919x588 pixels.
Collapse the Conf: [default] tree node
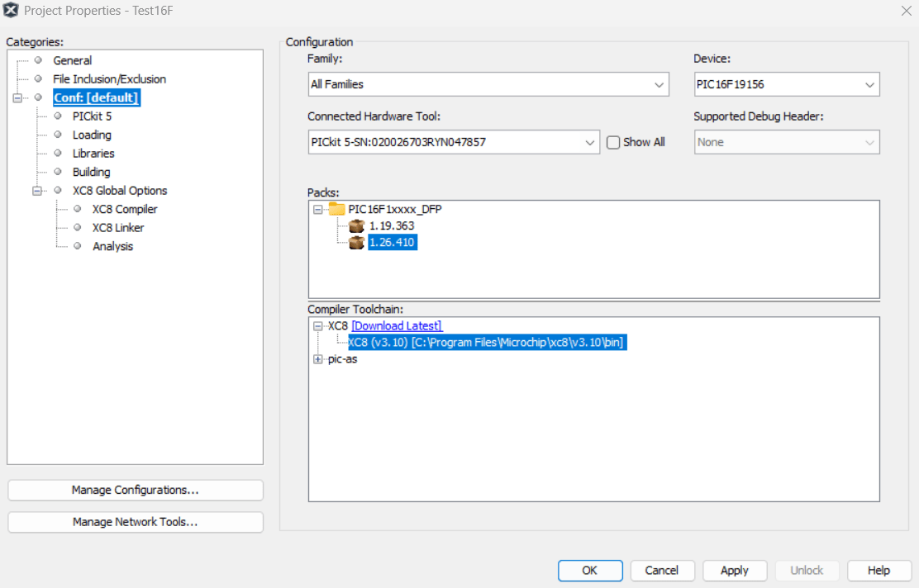pyautogui.click(x=17, y=98)
